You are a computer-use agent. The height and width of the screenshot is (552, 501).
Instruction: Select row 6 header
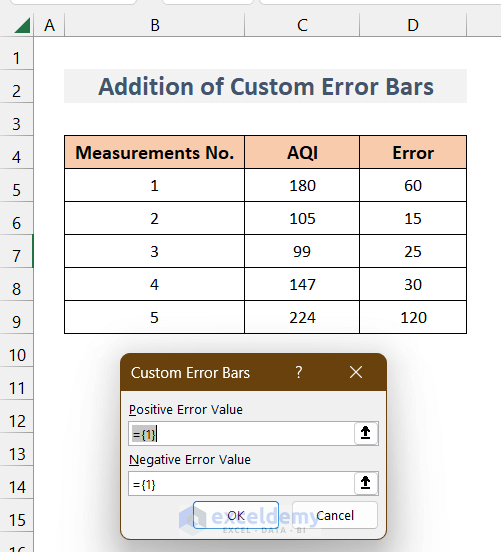[17, 218]
